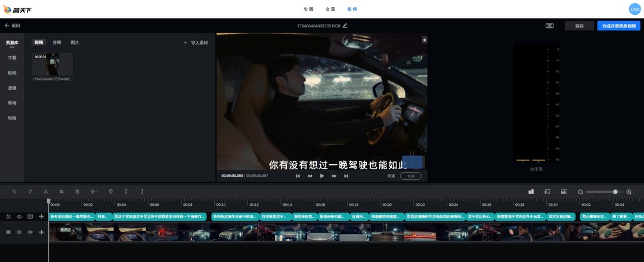Open the keyboard shortcuts icon

(x=549, y=26)
